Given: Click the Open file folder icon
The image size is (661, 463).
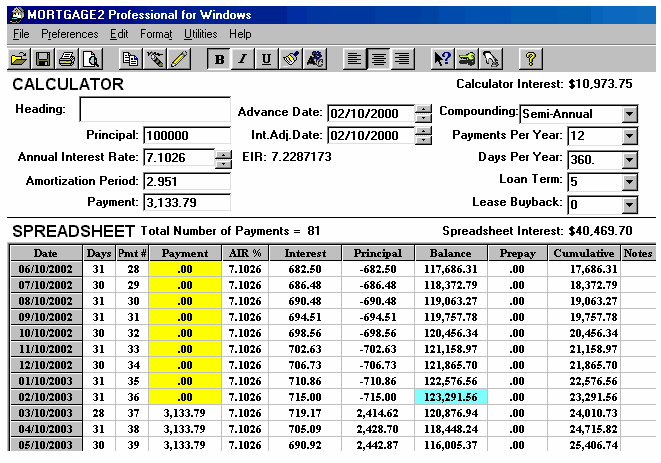Looking at the screenshot, I should [19, 59].
